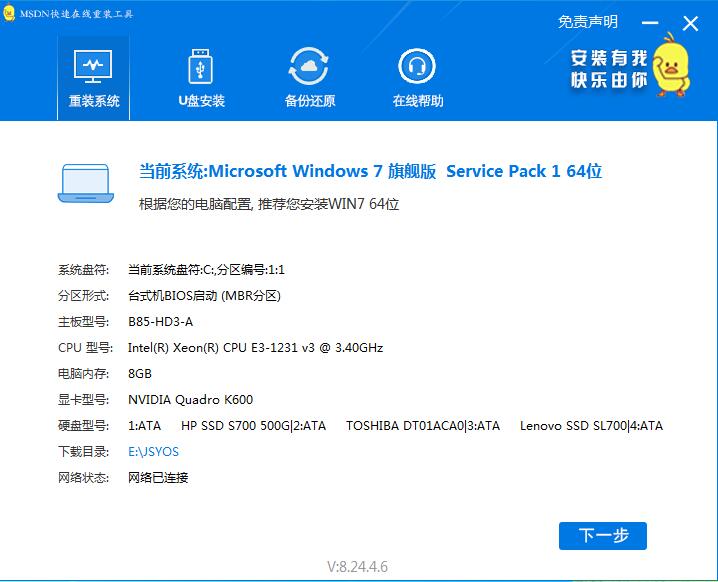
Task: Open the 备份还原 cloud sync icon
Action: (x=309, y=66)
